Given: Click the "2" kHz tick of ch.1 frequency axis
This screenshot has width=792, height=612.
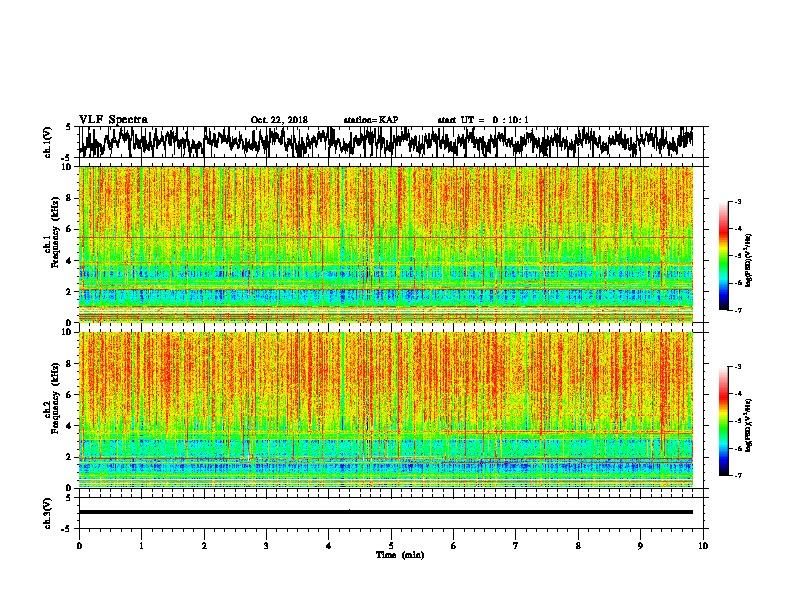Looking at the screenshot, I should [70, 292].
